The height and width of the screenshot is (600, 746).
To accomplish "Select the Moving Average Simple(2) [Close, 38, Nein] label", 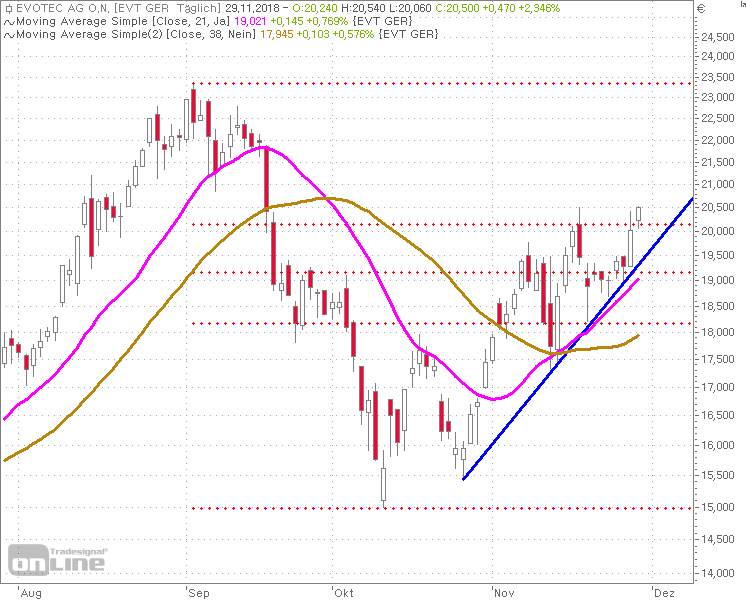I will [x=136, y=34].
